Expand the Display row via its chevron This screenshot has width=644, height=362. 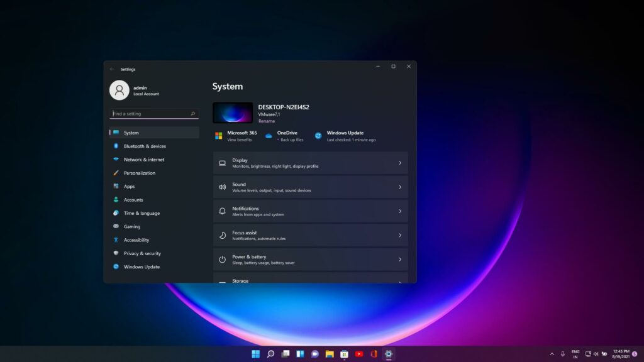point(400,162)
